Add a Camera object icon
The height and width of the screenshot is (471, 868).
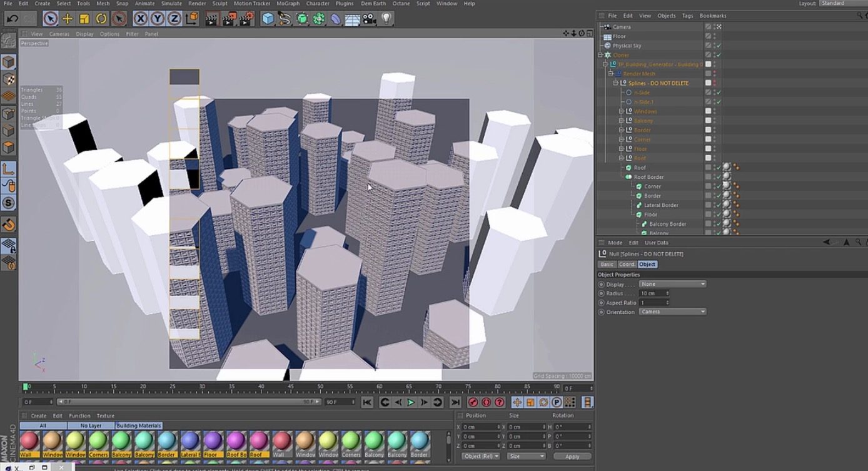pos(370,19)
